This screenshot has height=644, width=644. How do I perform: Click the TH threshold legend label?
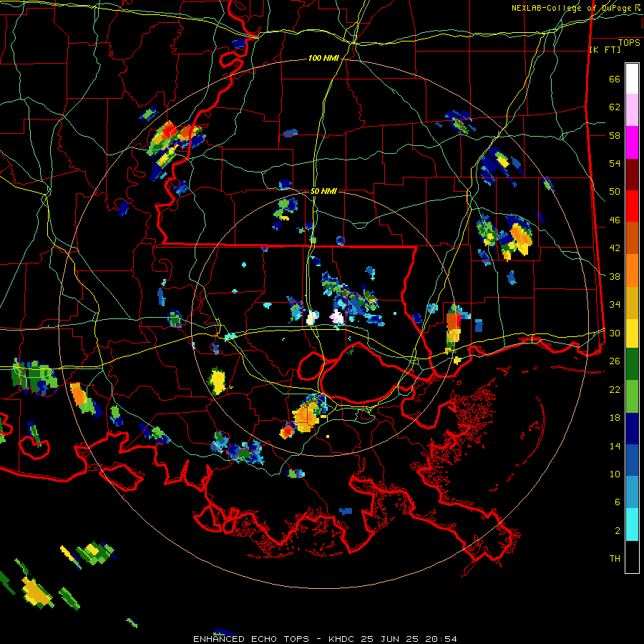click(615, 559)
